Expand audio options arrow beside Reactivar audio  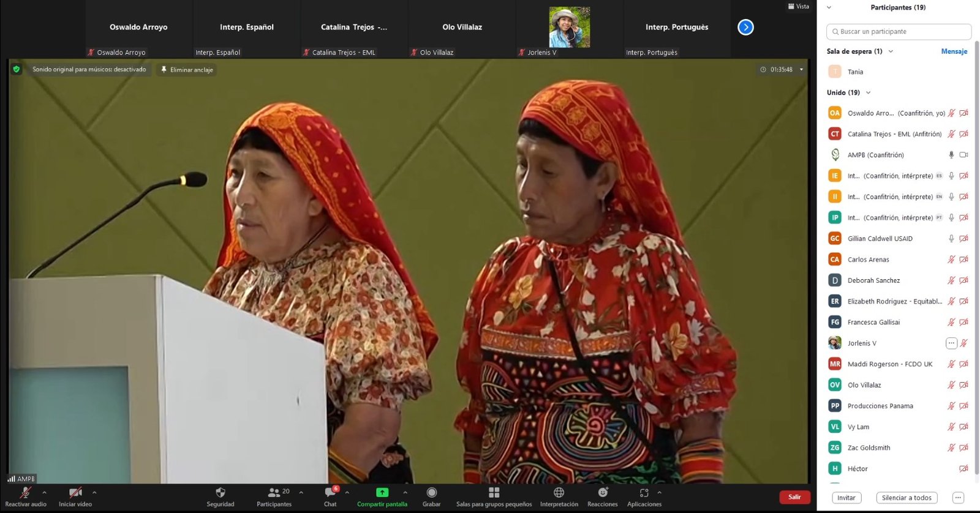pos(44,492)
